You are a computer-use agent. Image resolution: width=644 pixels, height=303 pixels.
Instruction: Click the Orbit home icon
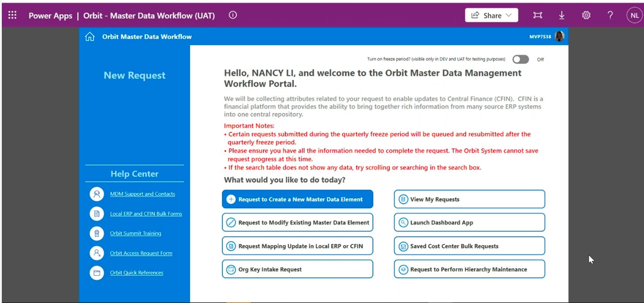click(x=90, y=37)
